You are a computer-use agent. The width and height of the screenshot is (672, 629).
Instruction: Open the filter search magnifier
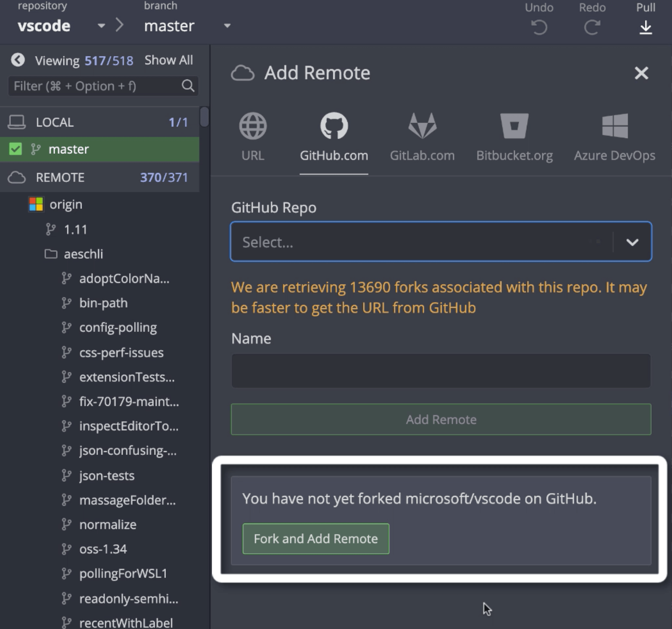[x=188, y=86]
